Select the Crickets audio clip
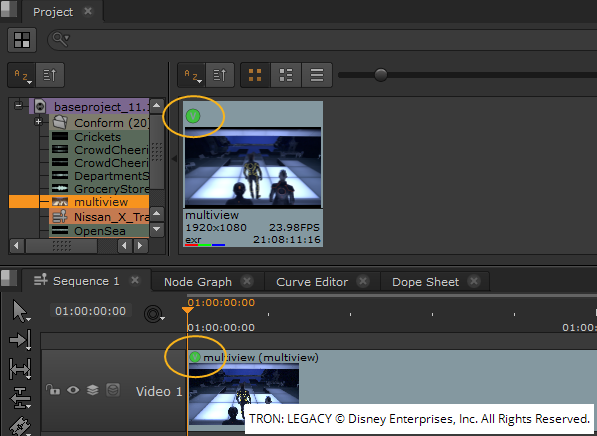This screenshot has height=436, width=597. [99, 137]
